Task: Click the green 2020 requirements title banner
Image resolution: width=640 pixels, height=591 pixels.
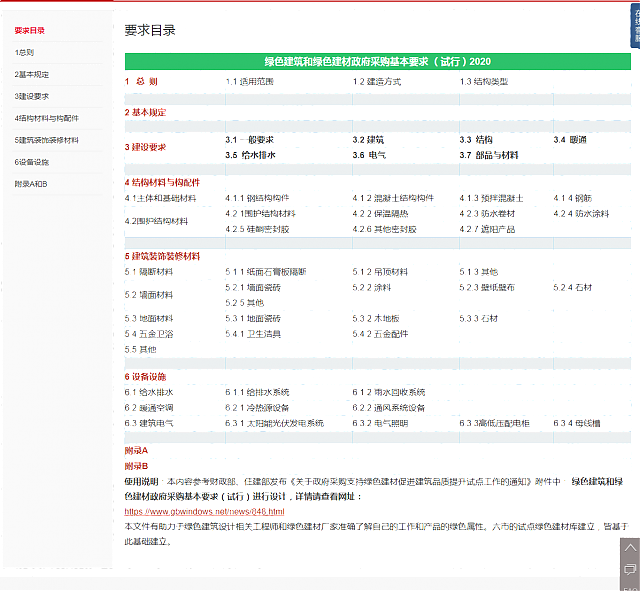Action: [x=377, y=61]
